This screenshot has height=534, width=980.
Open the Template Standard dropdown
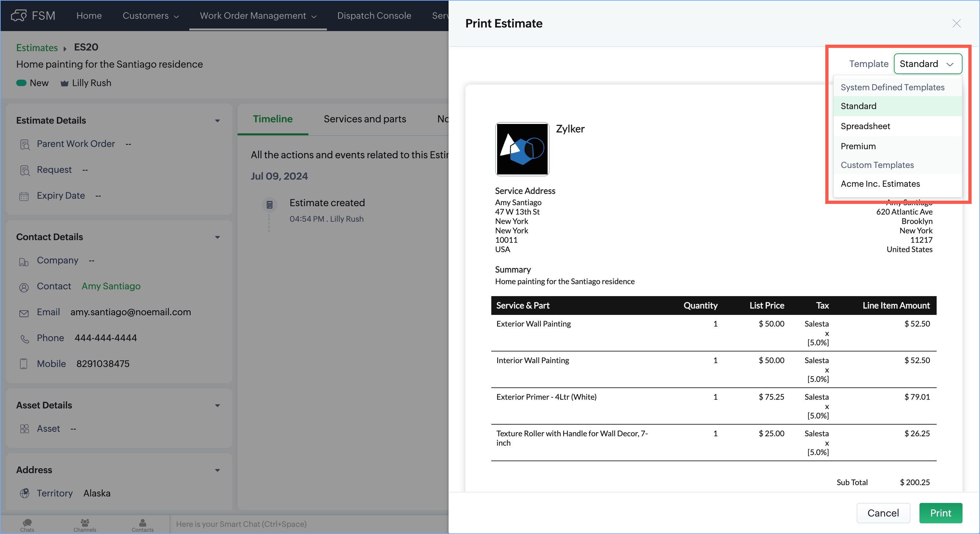point(928,64)
